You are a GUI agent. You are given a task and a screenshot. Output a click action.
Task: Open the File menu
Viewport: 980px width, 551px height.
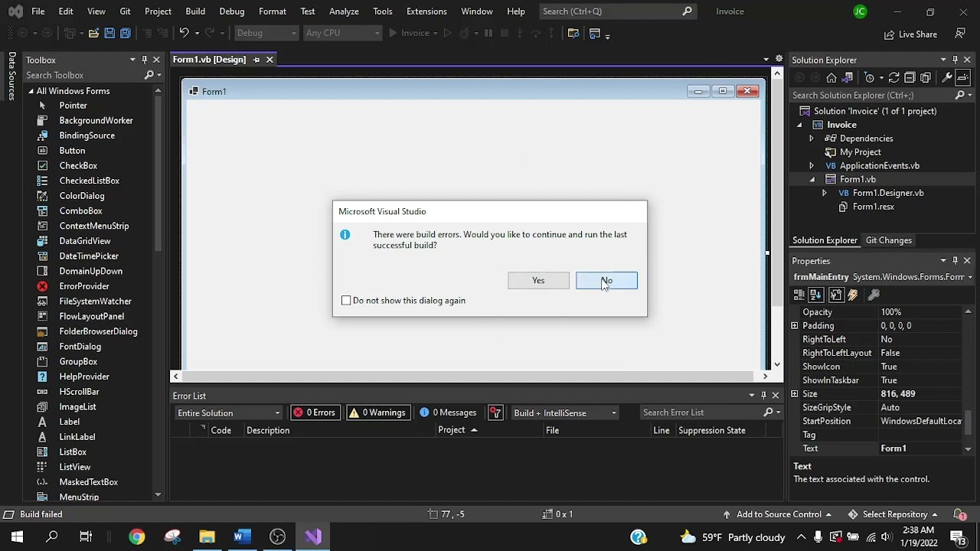(38, 11)
